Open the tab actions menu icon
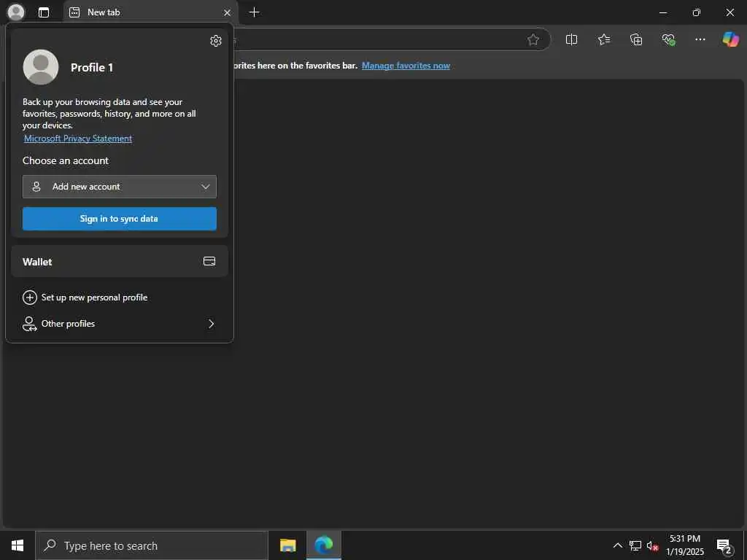Image resolution: width=747 pixels, height=560 pixels. [x=44, y=12]
